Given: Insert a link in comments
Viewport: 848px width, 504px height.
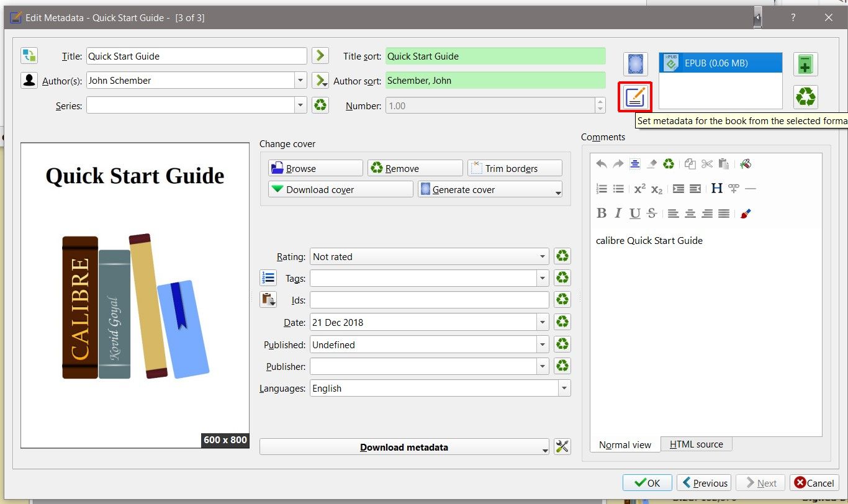Looking at the screenshot, I should [734, 189].
